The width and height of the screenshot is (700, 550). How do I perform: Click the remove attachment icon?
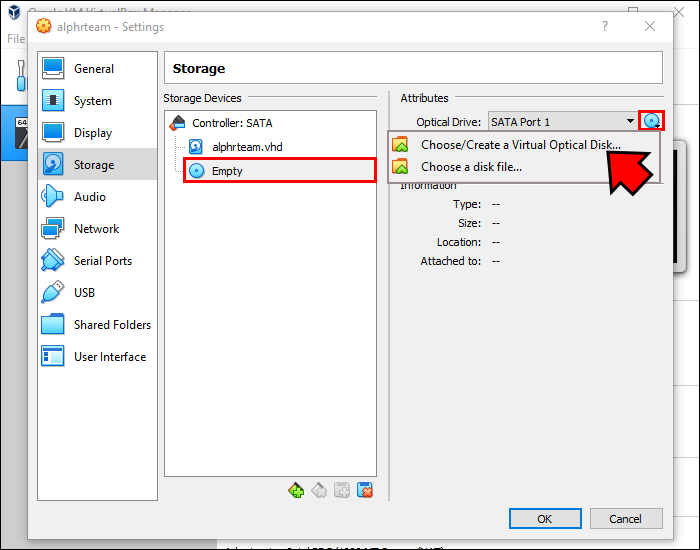[365, 490]
